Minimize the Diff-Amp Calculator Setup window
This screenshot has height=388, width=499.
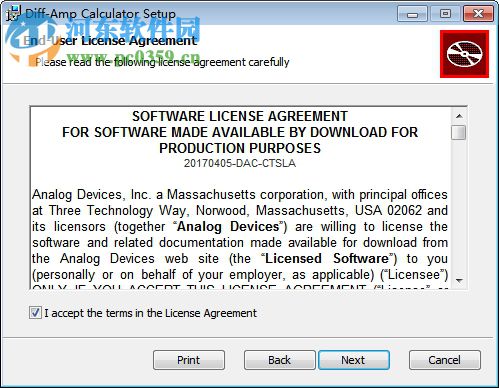tap(412, 14)
